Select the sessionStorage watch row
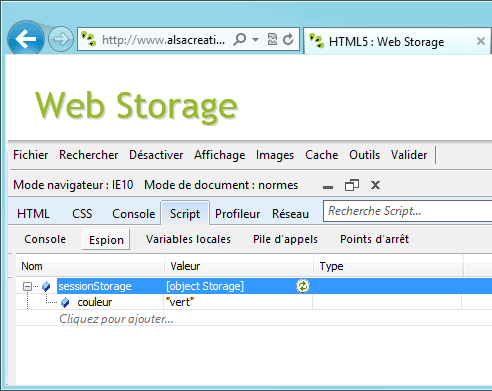Viewport: 492px width, 391px height. [274, 286]
